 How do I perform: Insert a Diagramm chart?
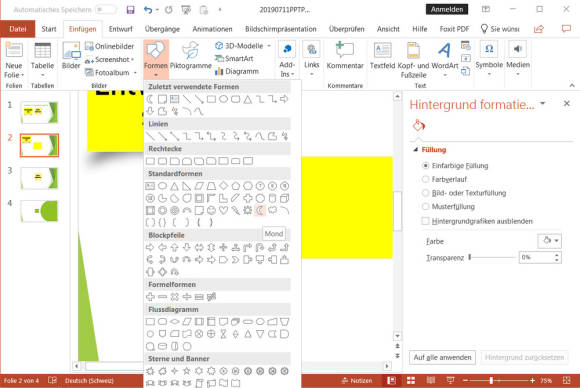[x=237, y=71]
